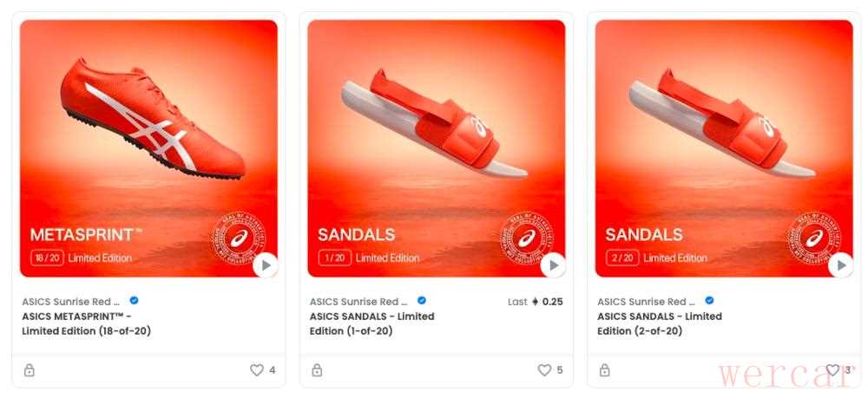Open ASICS SANDALS Limited Edition (1-of-20) title
The height and width of the screenshot is (398, 868).
coord(372,324)
